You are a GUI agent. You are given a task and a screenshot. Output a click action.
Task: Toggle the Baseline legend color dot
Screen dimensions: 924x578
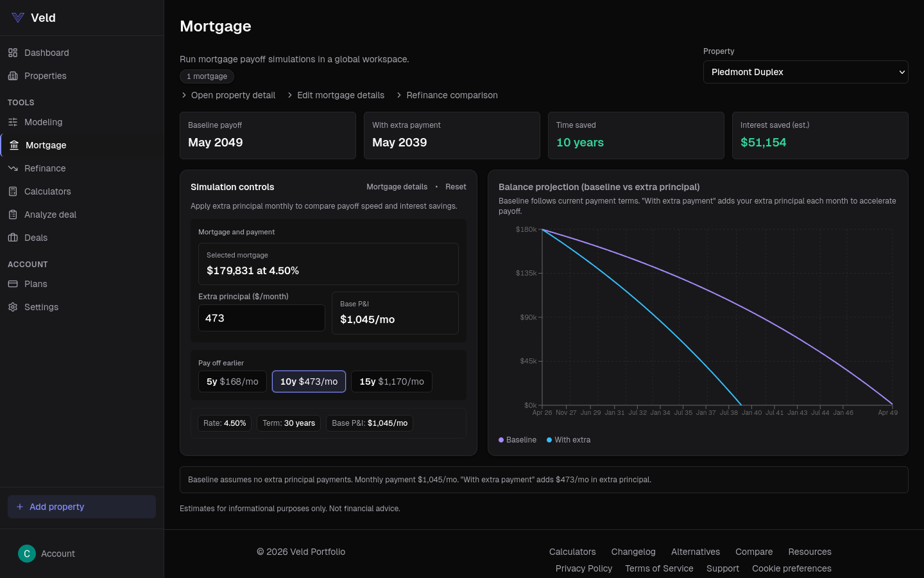tap(501, 440)
